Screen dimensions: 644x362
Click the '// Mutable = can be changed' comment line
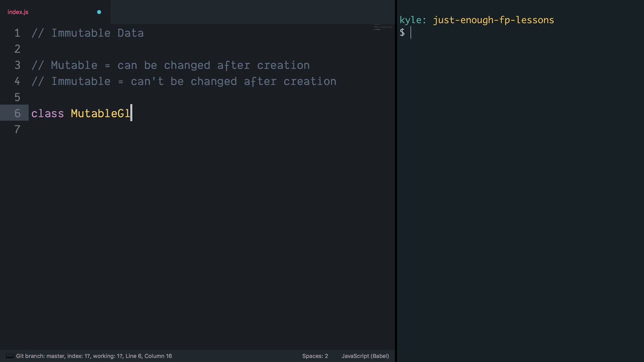(x=170, y=65)
